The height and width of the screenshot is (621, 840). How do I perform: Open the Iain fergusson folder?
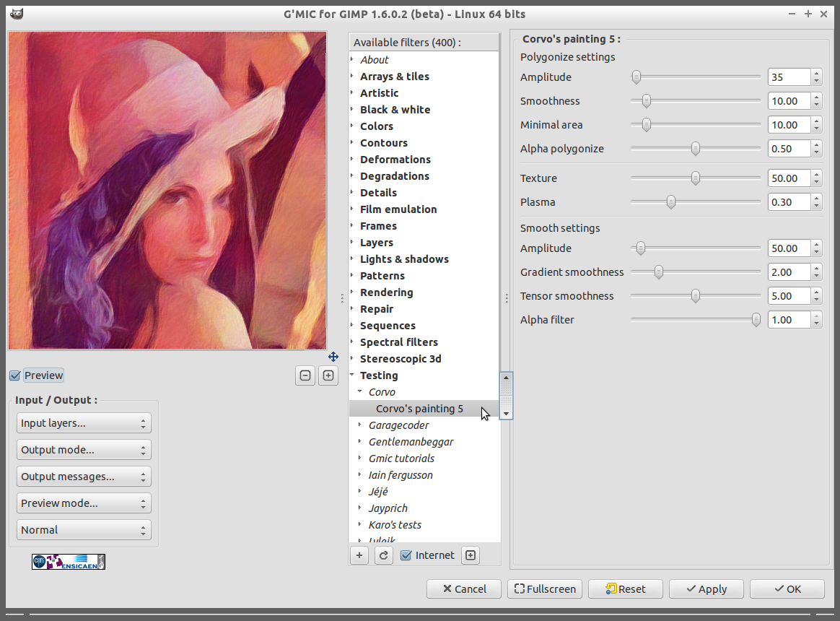pos(401,475)
